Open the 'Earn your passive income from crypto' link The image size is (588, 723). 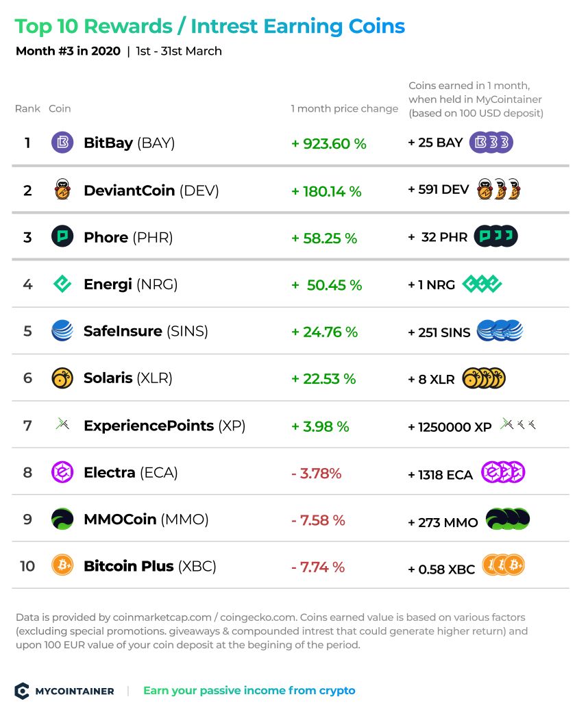coord(249,690)
